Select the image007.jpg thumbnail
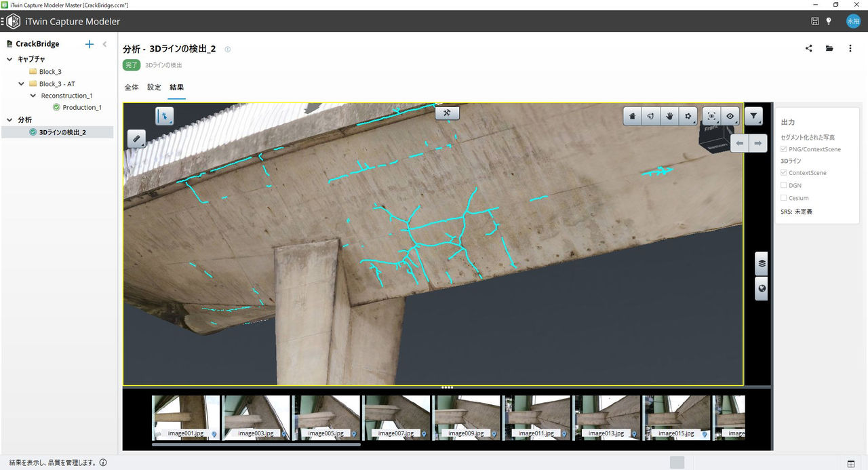Image resolution: width=868 pixels, height=470 pixels. tap(397, 418)
